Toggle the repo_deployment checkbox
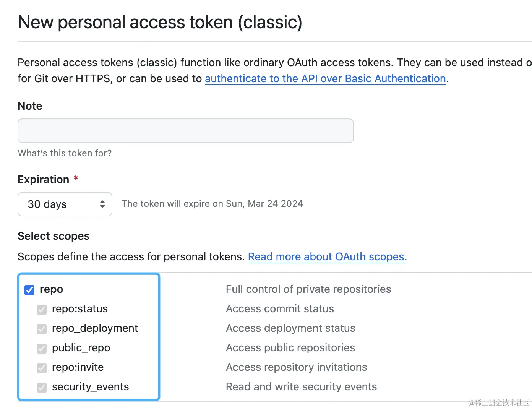Viewport: 532px width, 409px height. tap(42, 329)
